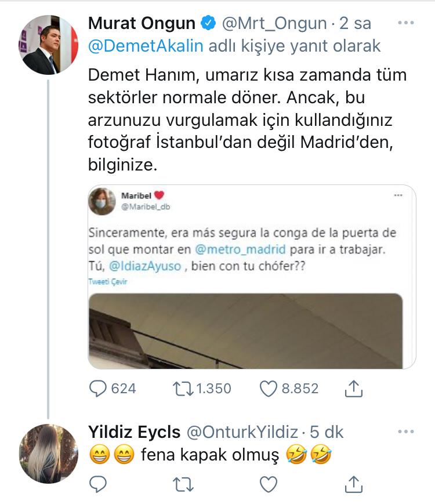Open more options for Yildiz Eycls's reply
The width and height of the screenshot is (435, 504).
tap(406, 432)
